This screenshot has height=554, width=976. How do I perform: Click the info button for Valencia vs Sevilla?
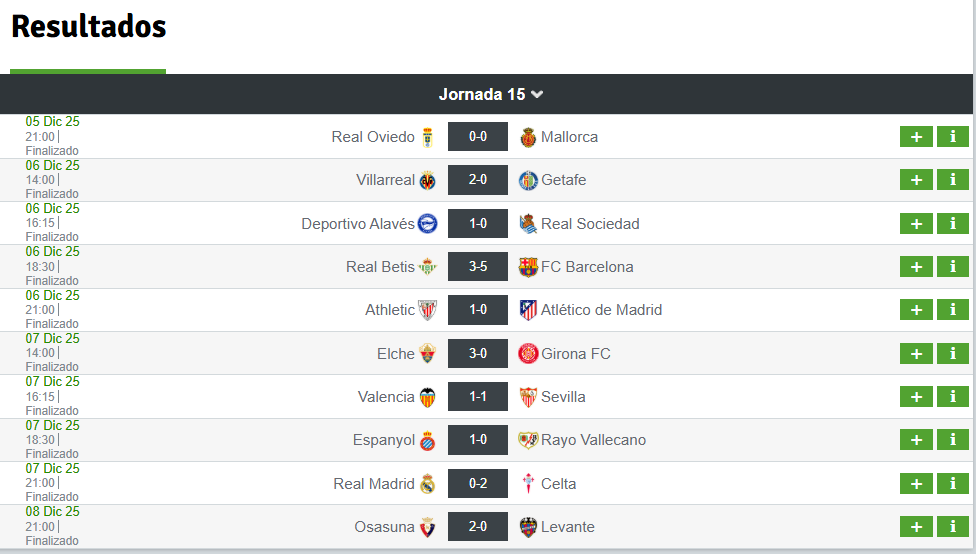pyautogui.click(x=952, y=397)
